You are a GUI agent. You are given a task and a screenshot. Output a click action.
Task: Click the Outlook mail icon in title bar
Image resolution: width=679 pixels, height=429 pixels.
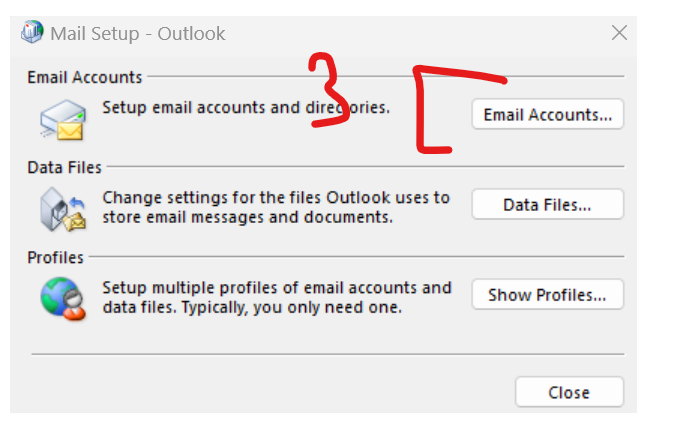32,32
